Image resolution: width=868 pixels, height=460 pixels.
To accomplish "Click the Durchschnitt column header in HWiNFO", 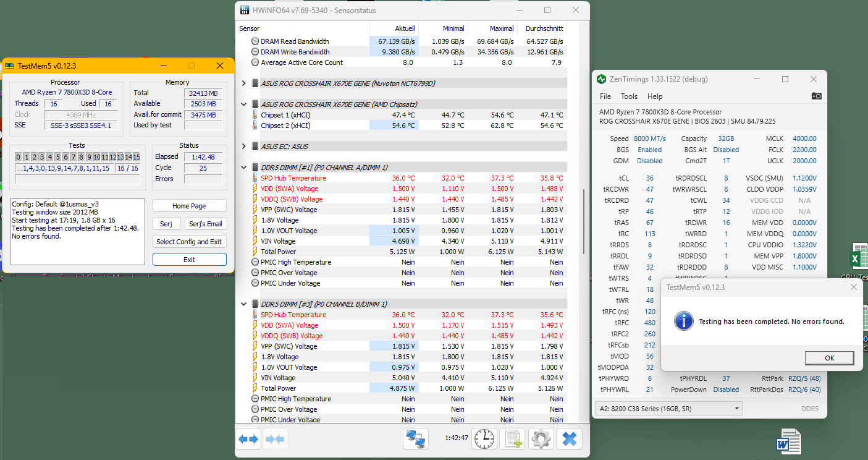I will pos(542,28).
